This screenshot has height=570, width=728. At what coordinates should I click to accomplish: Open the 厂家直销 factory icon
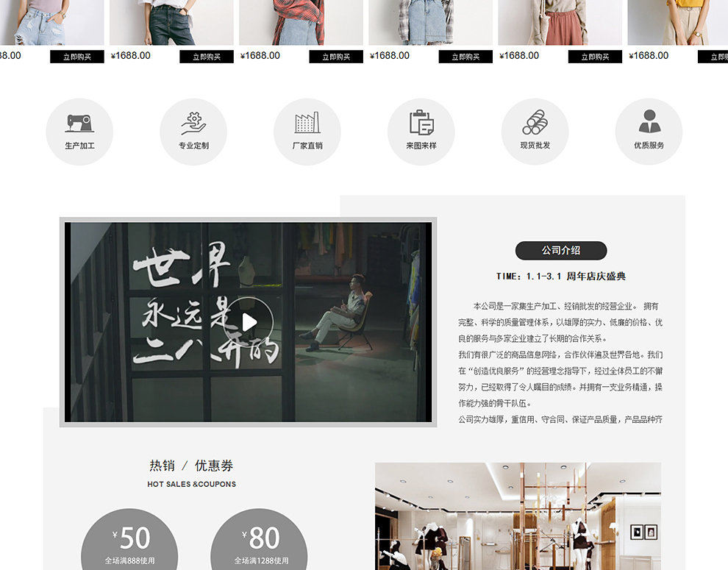[x=307, y=132]
